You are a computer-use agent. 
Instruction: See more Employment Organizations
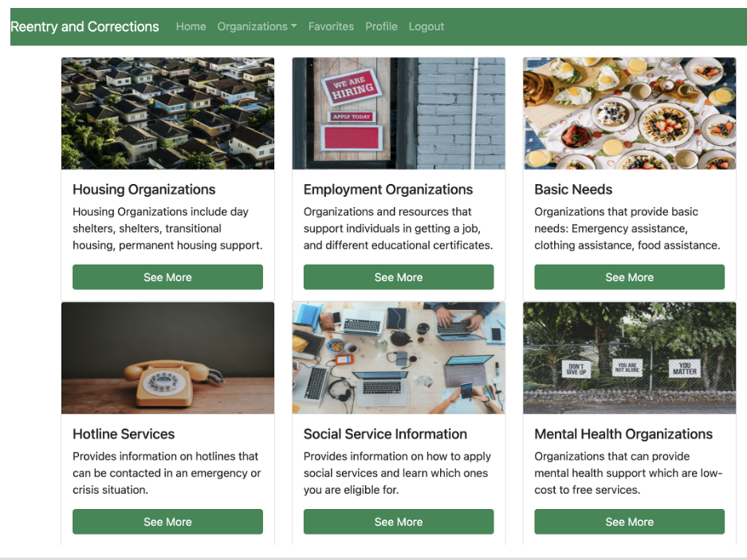[x=399, y=277]
